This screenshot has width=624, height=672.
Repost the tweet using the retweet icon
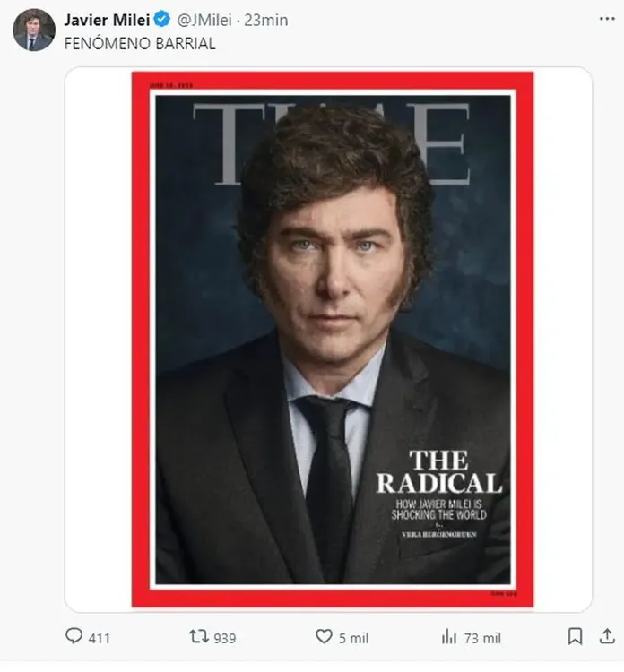198,637
